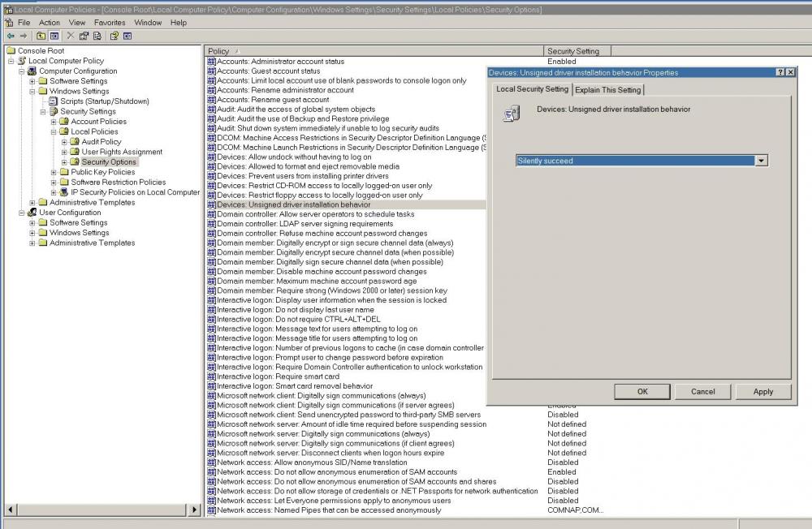Click the Forward arrow in the toolbar
812x529 pixels.
pos(24,36)
